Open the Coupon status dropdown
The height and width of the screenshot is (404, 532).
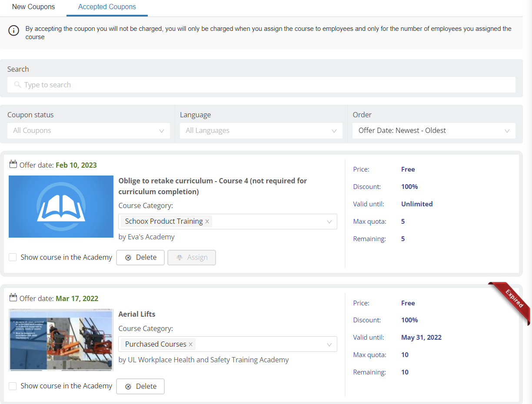[89, 130]
